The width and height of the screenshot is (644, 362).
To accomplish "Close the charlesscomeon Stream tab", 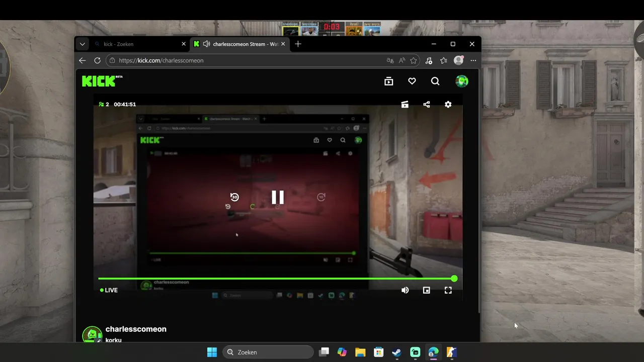I will click(283, 44).
